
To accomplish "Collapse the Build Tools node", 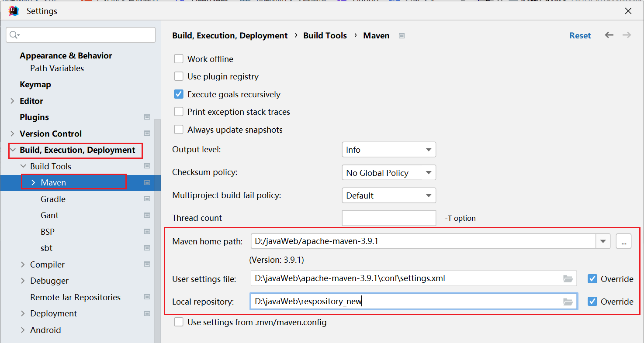I will click(x=23, y=166).
